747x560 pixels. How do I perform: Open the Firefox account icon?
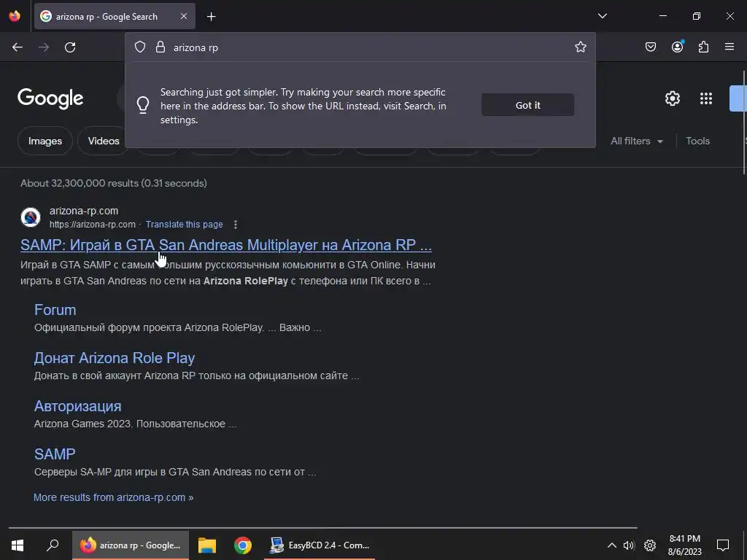(678, 47)
